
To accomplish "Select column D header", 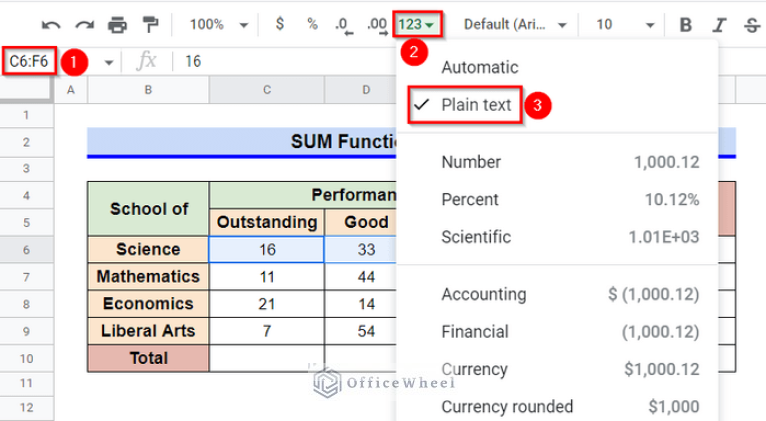I will (x=361, y=90).
